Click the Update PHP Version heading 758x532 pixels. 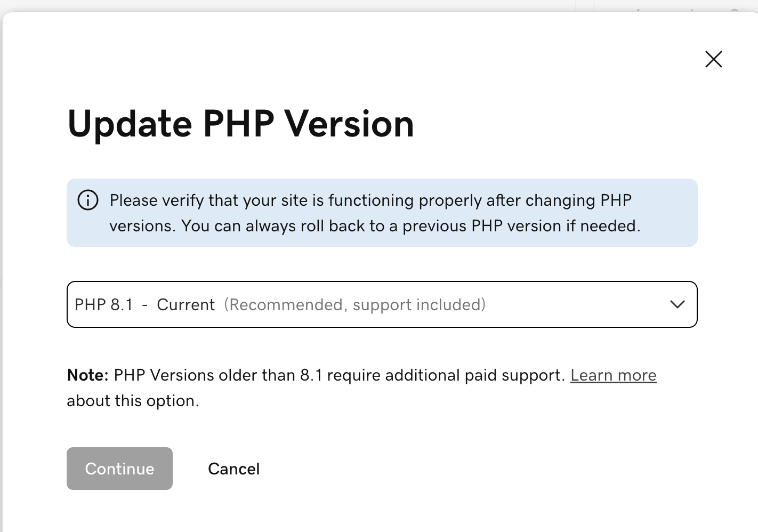(240, 124)
